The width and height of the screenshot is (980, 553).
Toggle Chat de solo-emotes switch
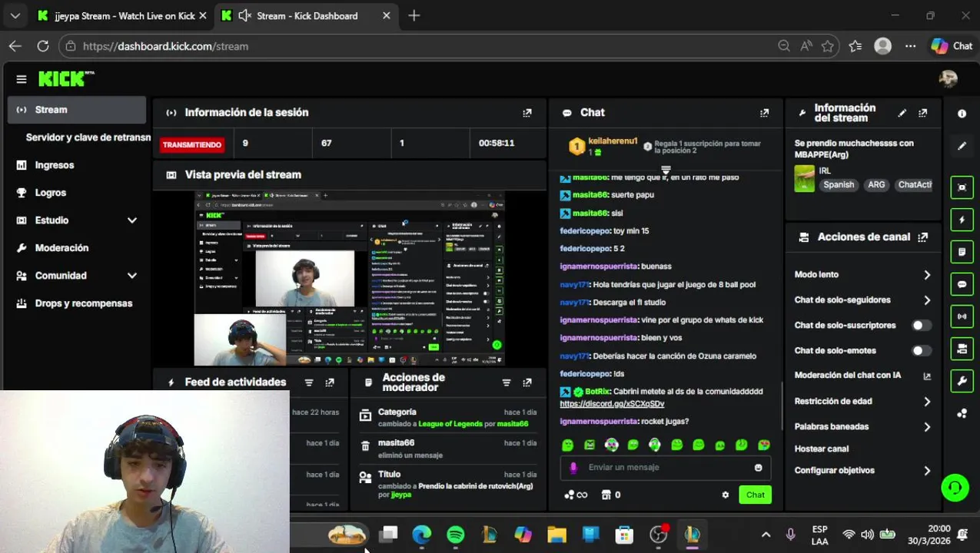click(922, 351)
